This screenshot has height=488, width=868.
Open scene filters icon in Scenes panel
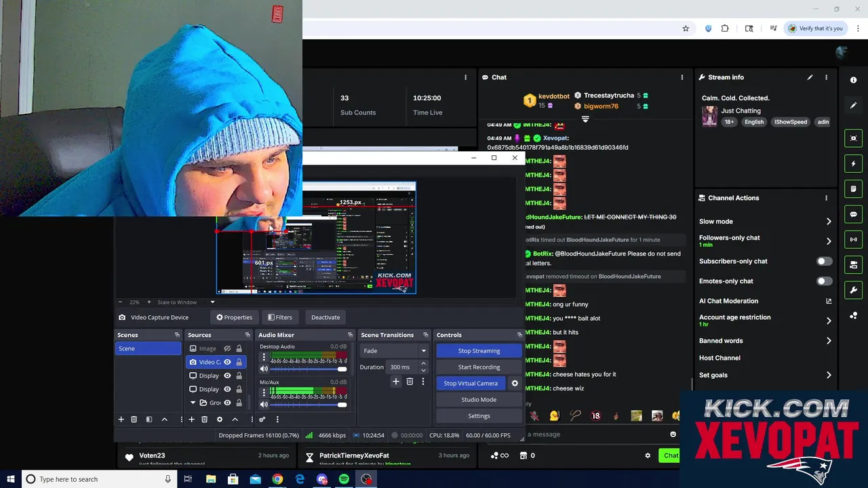[149, 420]
